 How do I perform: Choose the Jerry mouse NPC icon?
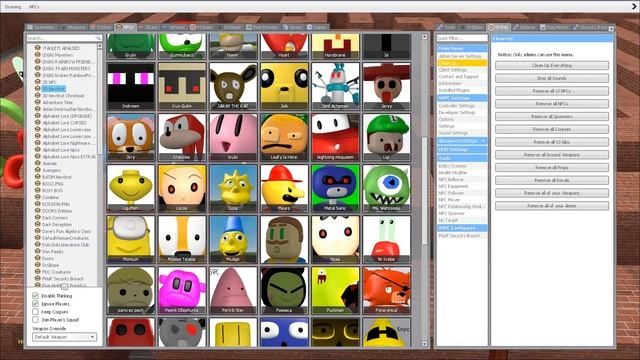(131, 137)
